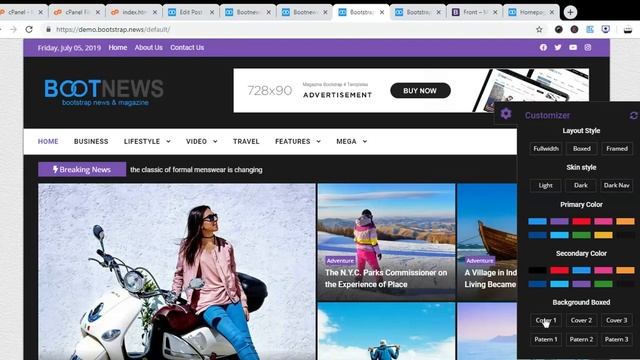
Task: Apply Patern 2 boxed background
Action: pyautogui.click(x=581, y=339)
